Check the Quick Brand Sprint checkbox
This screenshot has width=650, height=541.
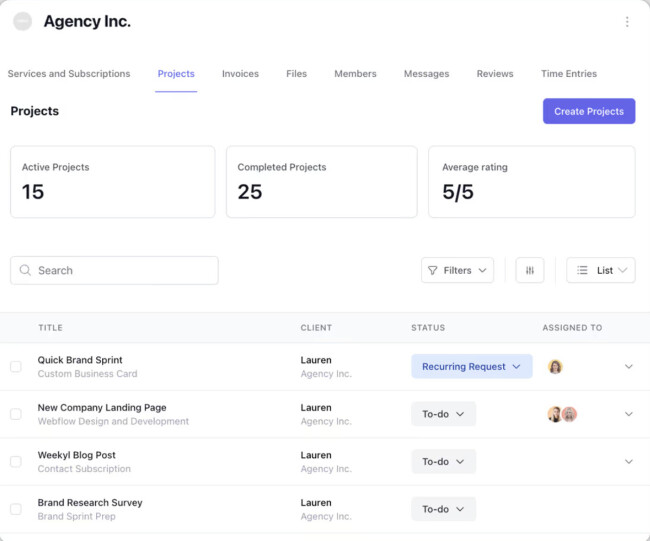[16, 367]
